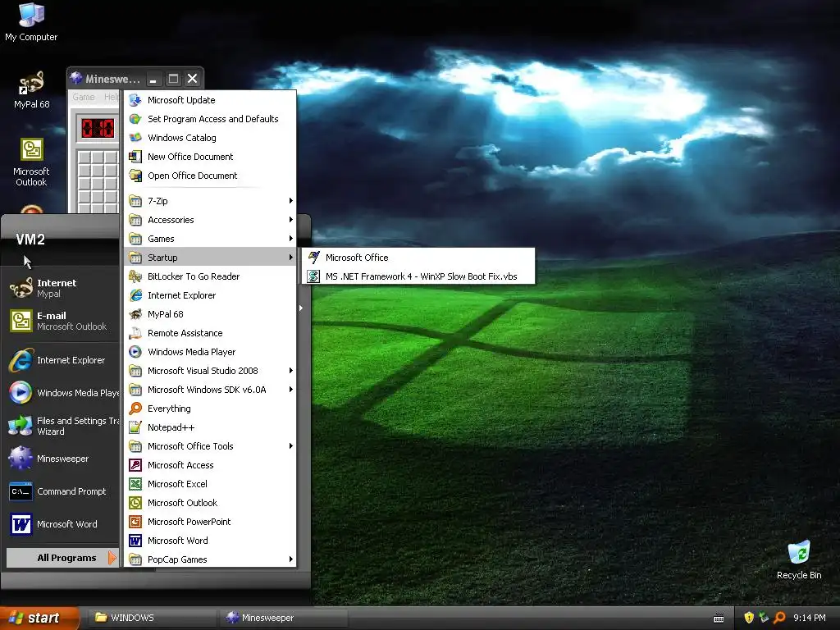Click Microsoft Outlook icon in All Programs list
The image size is (840, 630).
coord(135,503)
